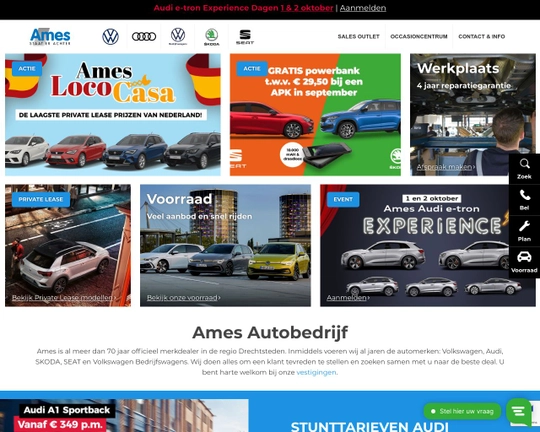Open the Sales Outlet menu item
Viewport: 540px width, 432px height.
(x=359, y=37)
